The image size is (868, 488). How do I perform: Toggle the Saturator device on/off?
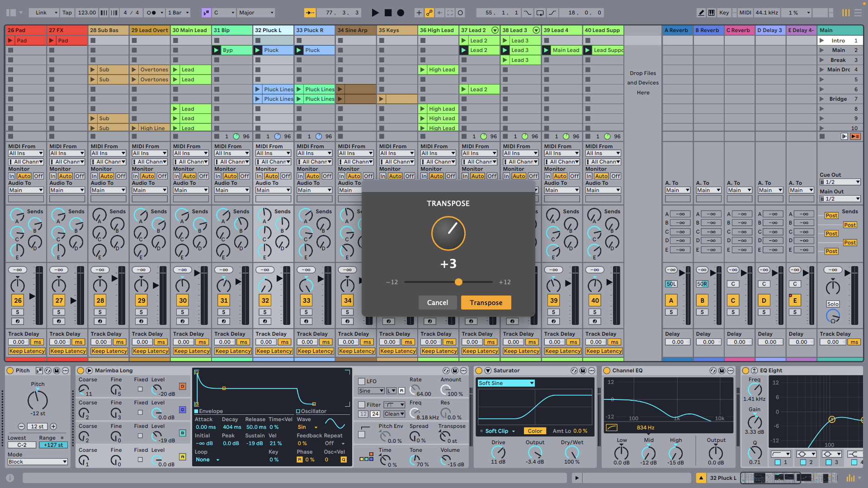479,371
